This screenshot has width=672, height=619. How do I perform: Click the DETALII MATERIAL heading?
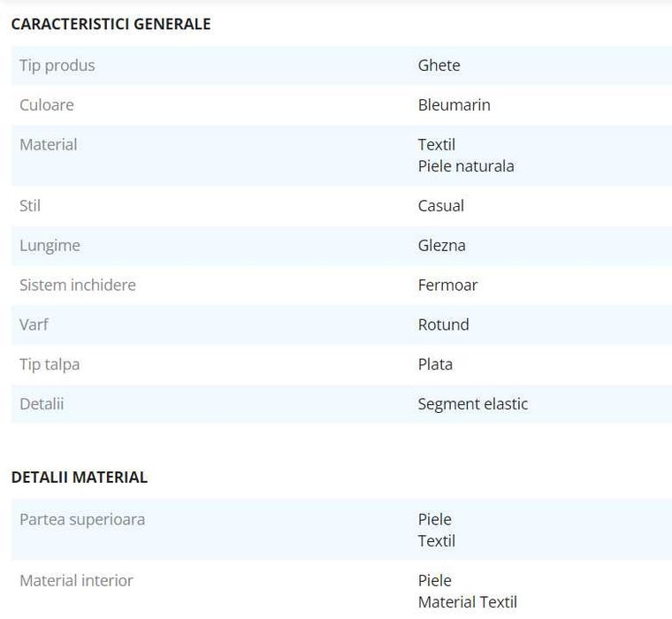[80, 478]
